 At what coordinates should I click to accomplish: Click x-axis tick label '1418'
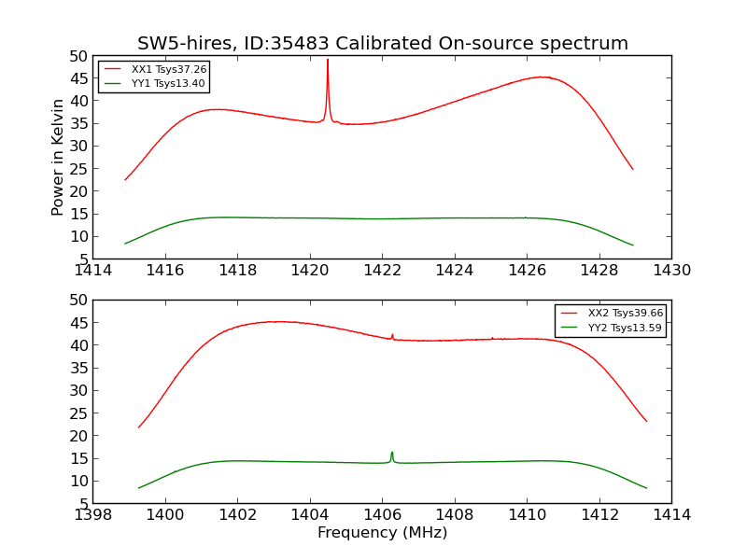(x=238, y=271)
